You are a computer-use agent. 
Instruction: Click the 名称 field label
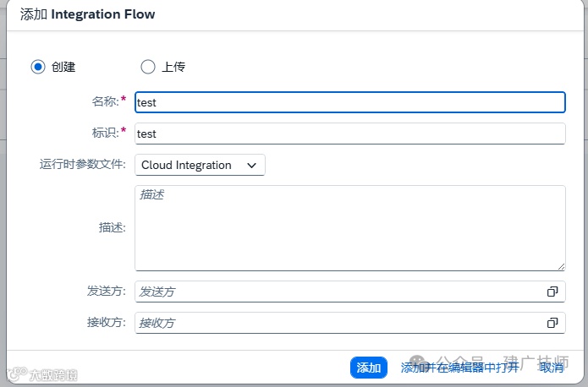click(x=105, y=101)
